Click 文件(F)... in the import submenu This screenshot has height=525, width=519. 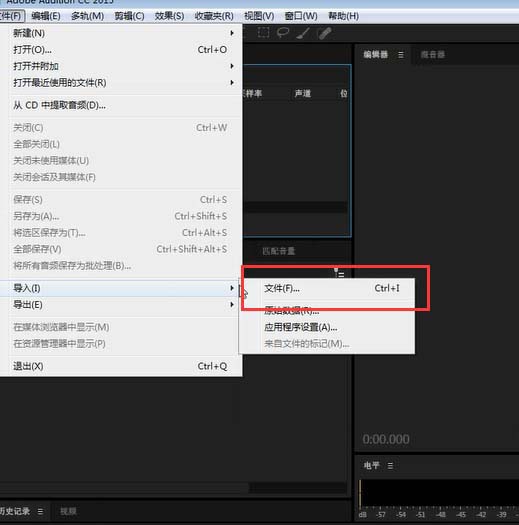click(327, 288)
